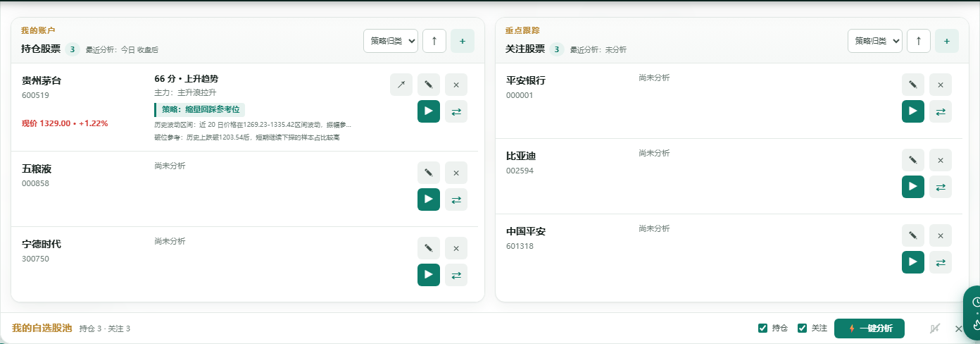980x344 pixels.
Task: Click the 策略：缩量回踩参考位 tag
Action: pos(200,109)
